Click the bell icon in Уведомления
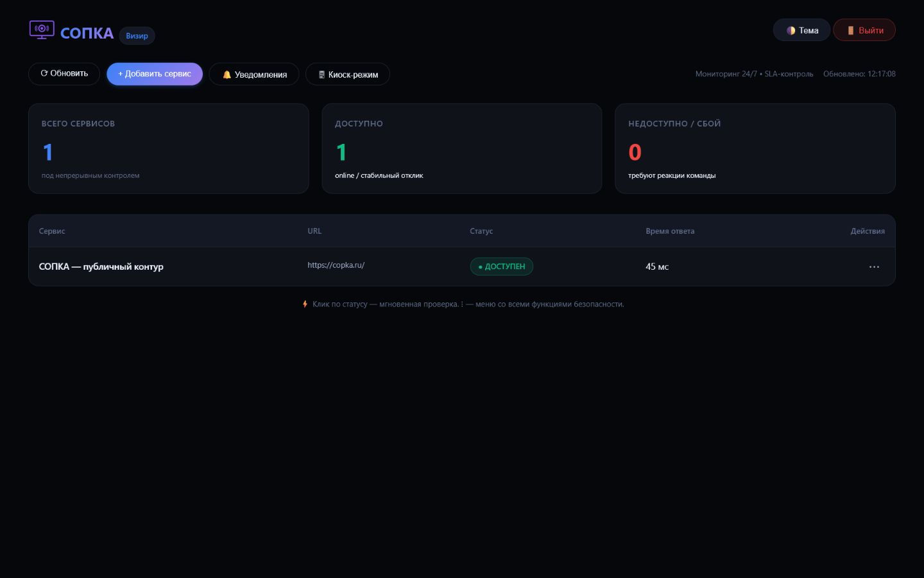 (x=227, y=74)
